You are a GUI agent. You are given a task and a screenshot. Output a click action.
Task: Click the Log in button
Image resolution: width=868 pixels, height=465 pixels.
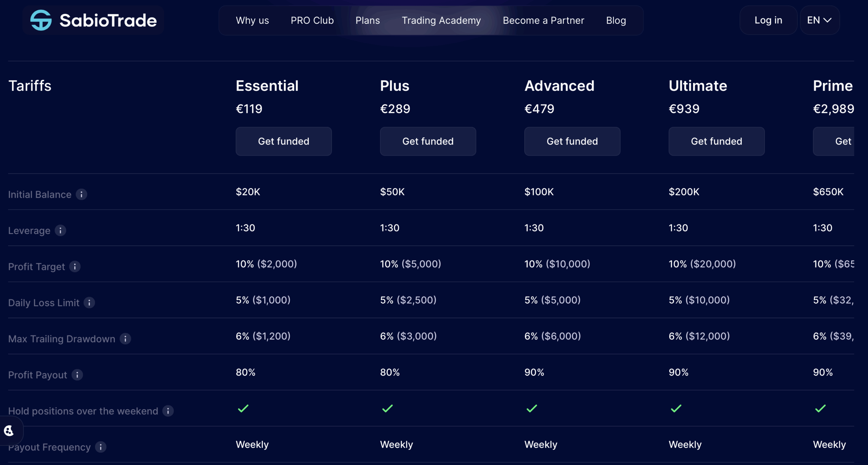point(768,20)
